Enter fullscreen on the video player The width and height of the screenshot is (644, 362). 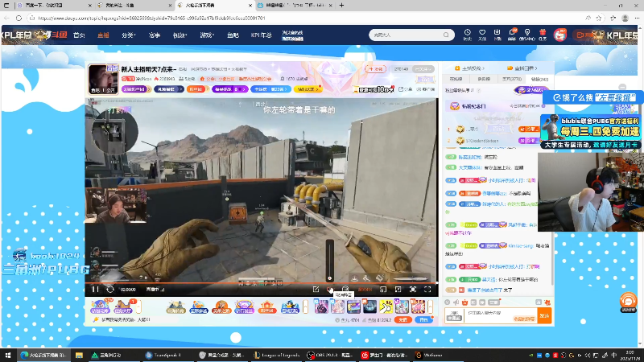427,290
